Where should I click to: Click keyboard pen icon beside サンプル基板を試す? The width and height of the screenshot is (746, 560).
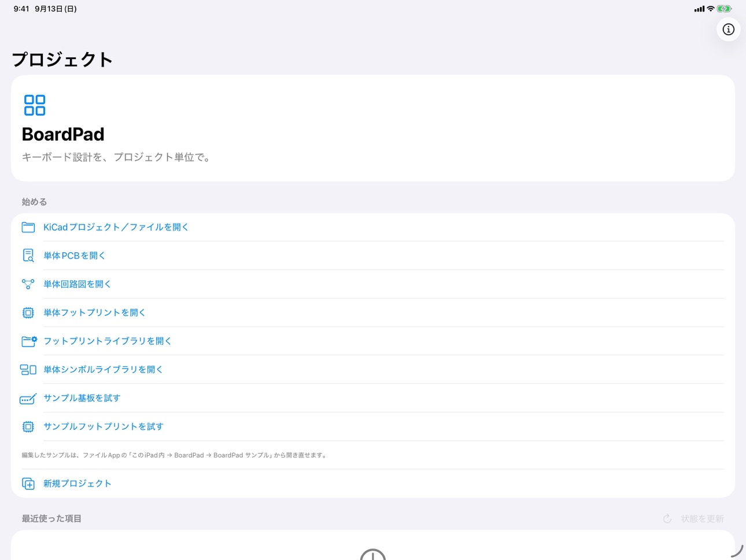point(28,398)
